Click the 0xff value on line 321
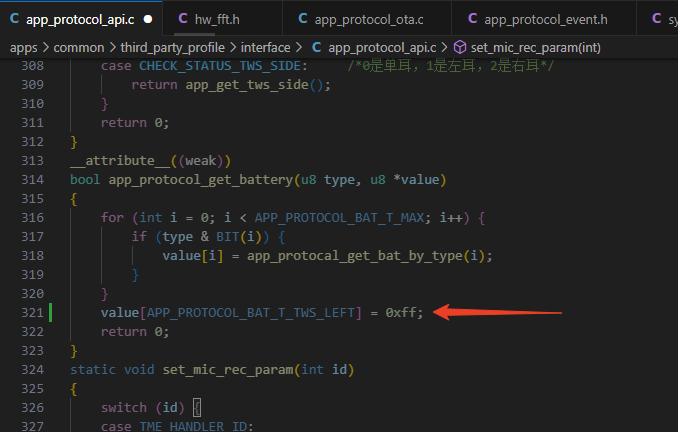Image resolution: width=678 pixels, height=432 pixels. coord(401,313)
